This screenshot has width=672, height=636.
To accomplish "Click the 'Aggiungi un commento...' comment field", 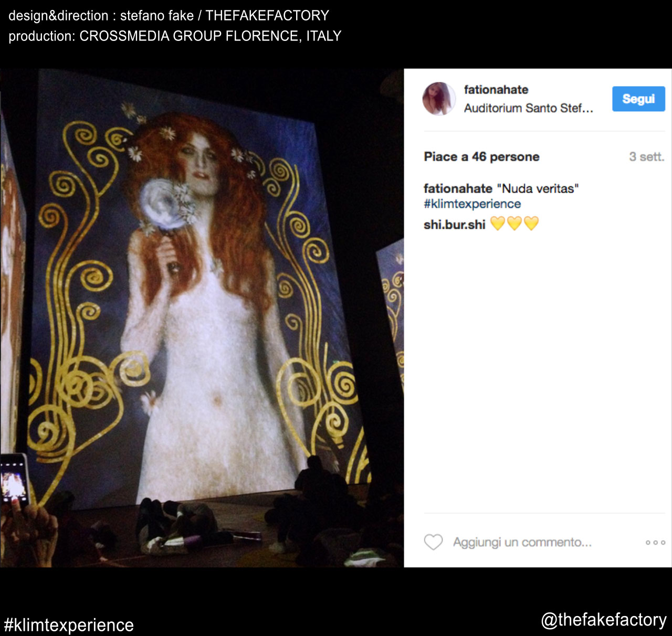I will tap(522, 542).
